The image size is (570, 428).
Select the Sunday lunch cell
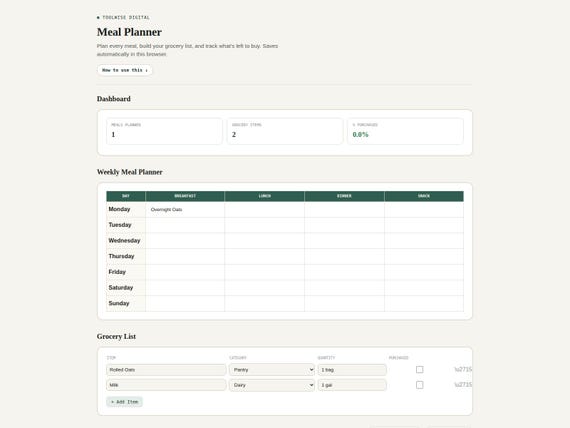[265, 303]
